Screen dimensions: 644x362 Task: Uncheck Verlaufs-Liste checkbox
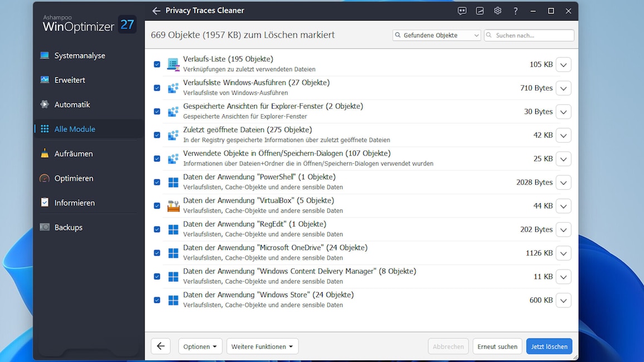tap(157, 65)
